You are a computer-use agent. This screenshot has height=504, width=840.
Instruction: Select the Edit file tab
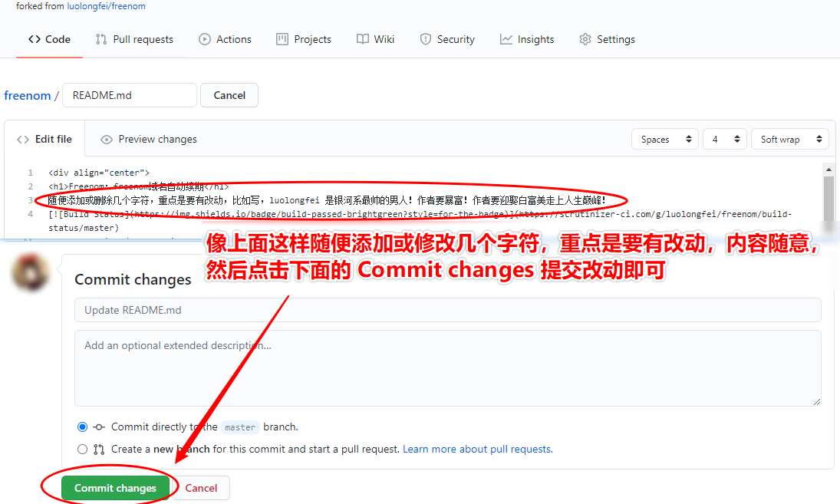[x=44, y=139]
